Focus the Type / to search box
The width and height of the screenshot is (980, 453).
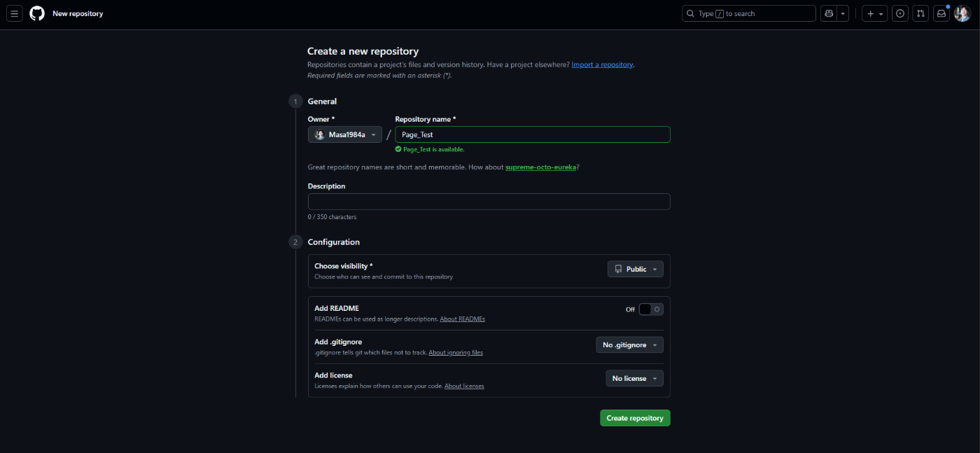[748, 13]
